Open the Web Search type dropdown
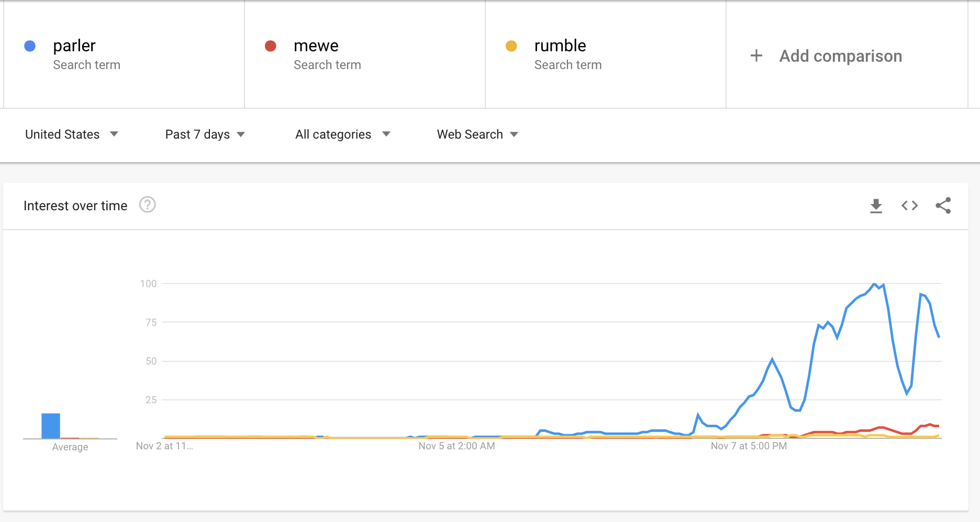The image size is (980, 522). click(477, 134)
